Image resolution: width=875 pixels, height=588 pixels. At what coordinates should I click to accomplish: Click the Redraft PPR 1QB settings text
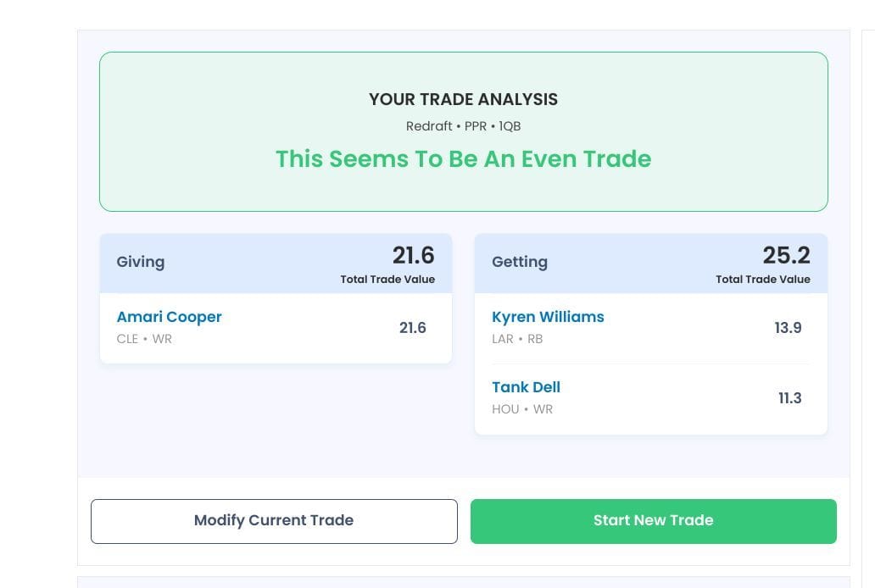click(x=463, y=125)
